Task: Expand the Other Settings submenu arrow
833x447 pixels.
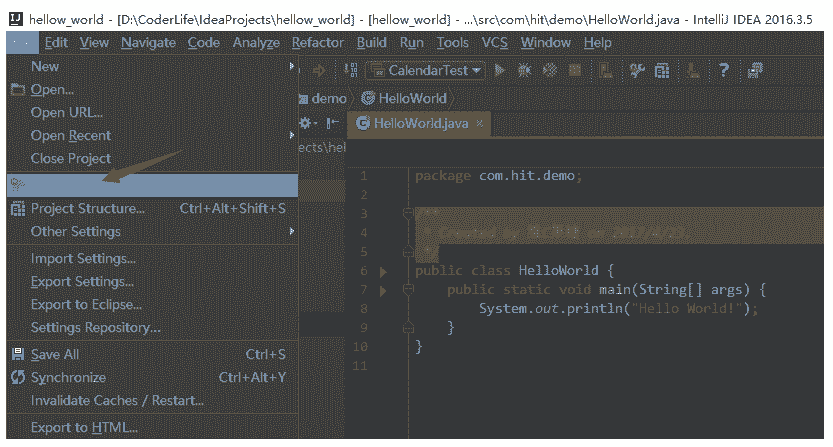Action: (x=291, y=231)
